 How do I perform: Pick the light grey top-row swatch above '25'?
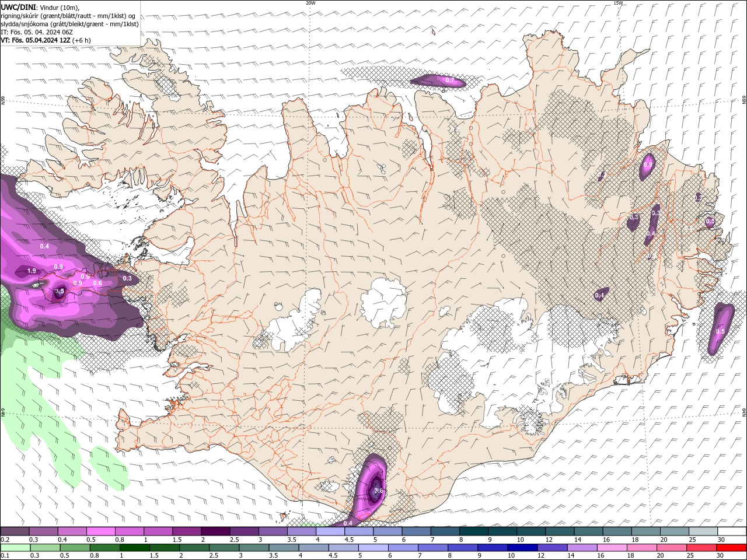tap(703, 531)
